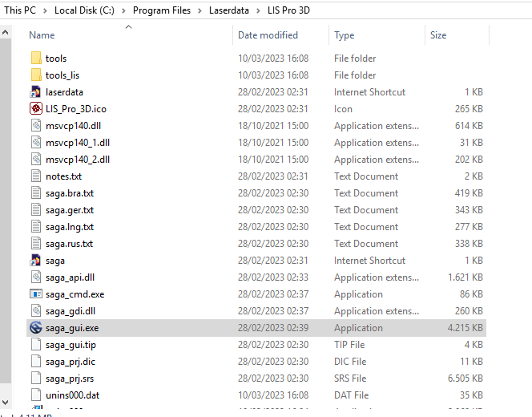Click the left pane scroll down arrow
The width and height of the screenshot is (532, 417).
6,399
